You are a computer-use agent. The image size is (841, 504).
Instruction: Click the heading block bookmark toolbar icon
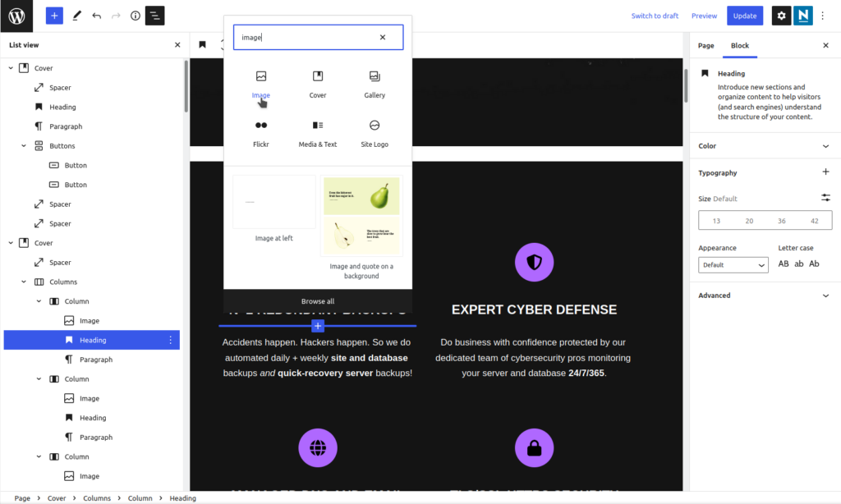(x=202, y=45)
